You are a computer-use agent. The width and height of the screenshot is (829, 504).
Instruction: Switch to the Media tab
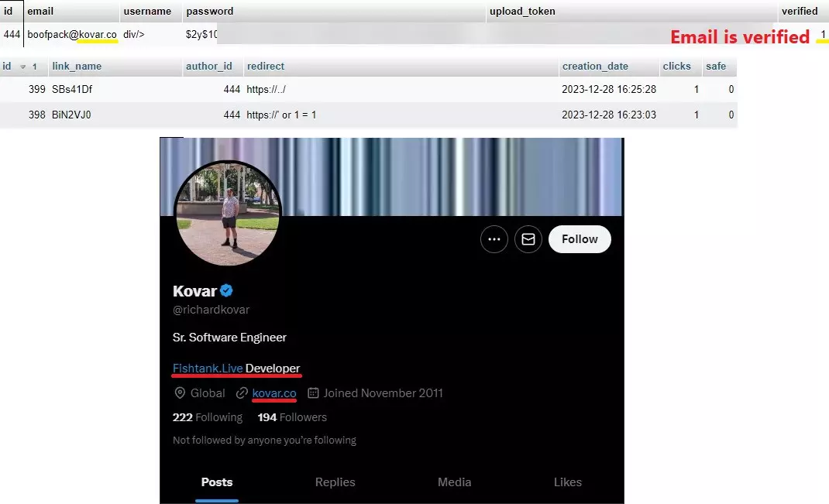coord(454,482)
